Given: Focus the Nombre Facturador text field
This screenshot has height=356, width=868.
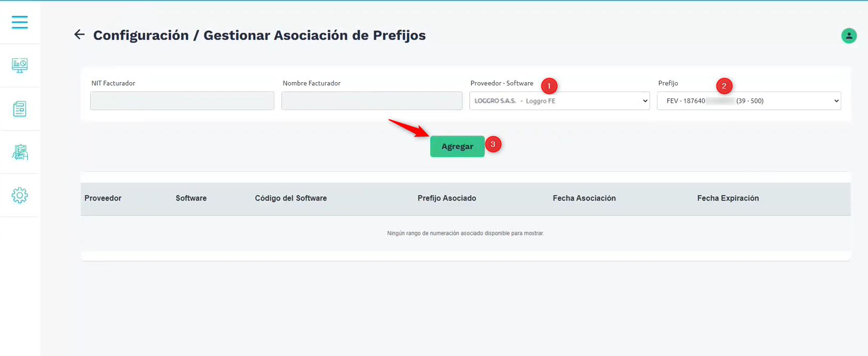Looking at the screenshot, I should 372,101.
